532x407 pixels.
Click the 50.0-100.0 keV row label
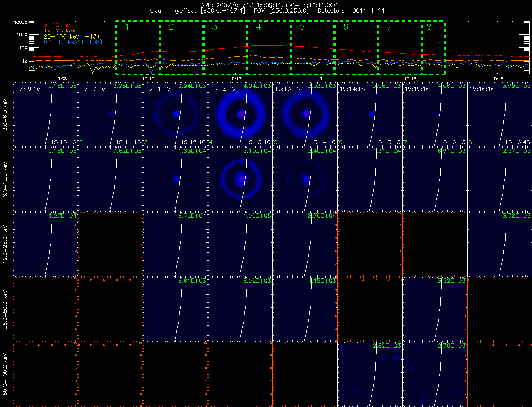coord(5,374)
